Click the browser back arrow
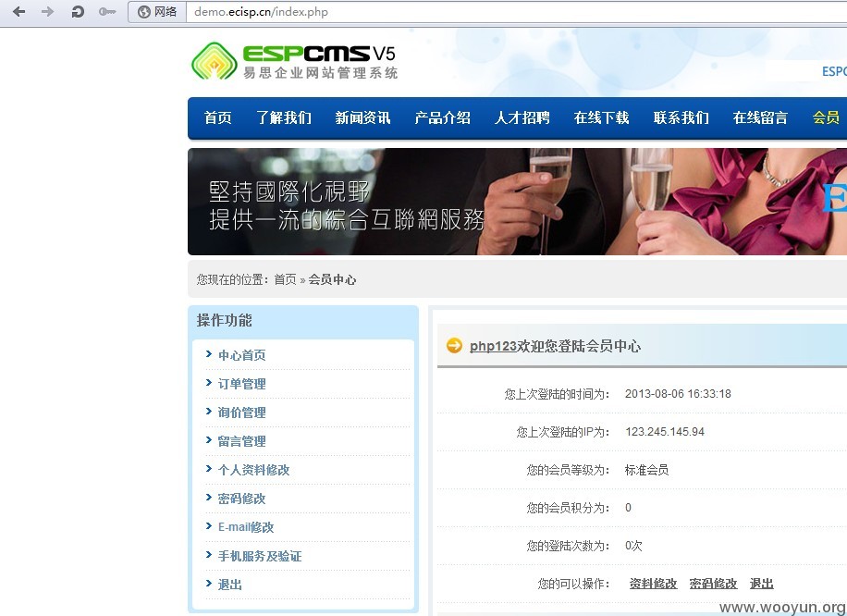This screenshot has width=847, height=616. point(18,12)
